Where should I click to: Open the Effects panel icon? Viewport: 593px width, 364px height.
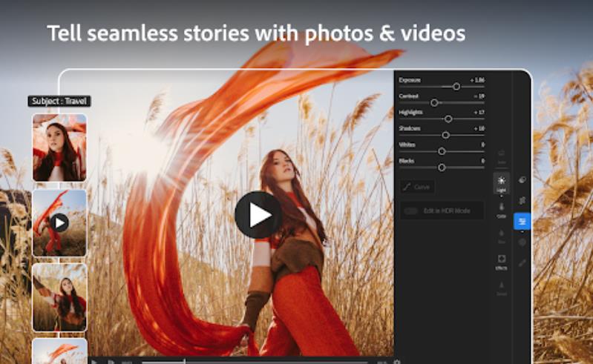(x=502, y=262)
